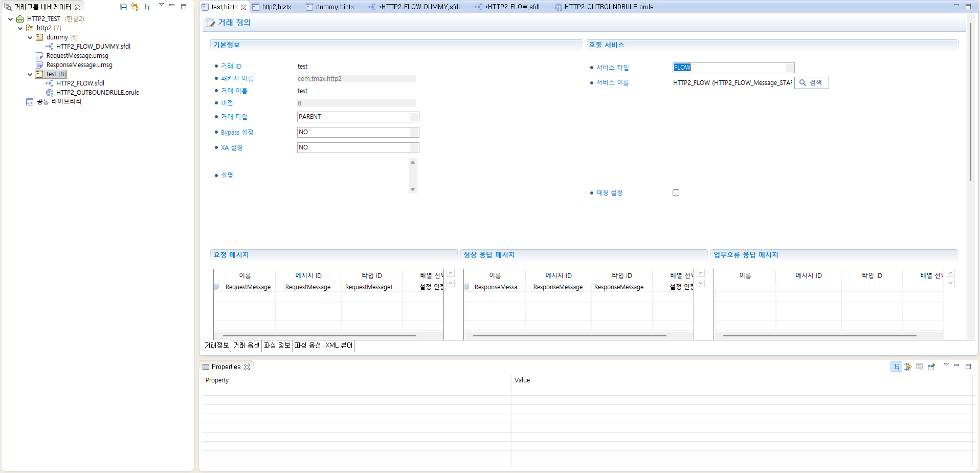
Task: Toggle the 매핑 설정 checkbox
Action: coord(676,192)
